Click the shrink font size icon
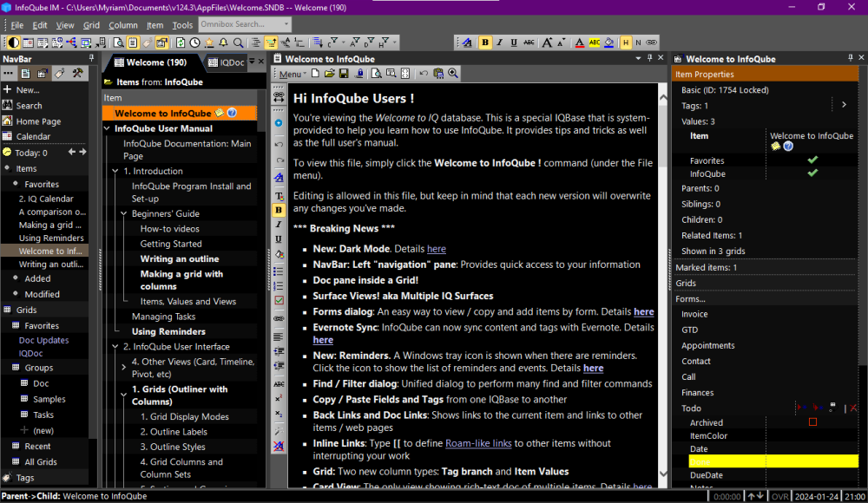The image size is (868, 503). [562, 42]
